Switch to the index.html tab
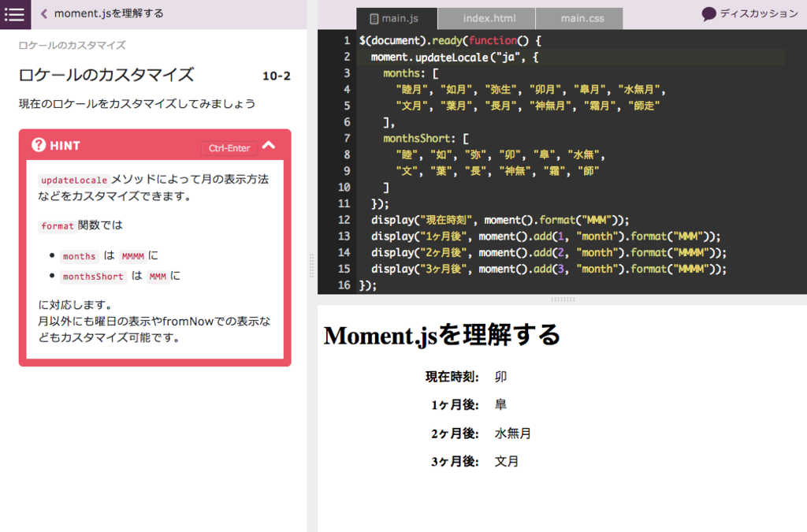This screenshot has height=532, width=807. tap(486, 19)
